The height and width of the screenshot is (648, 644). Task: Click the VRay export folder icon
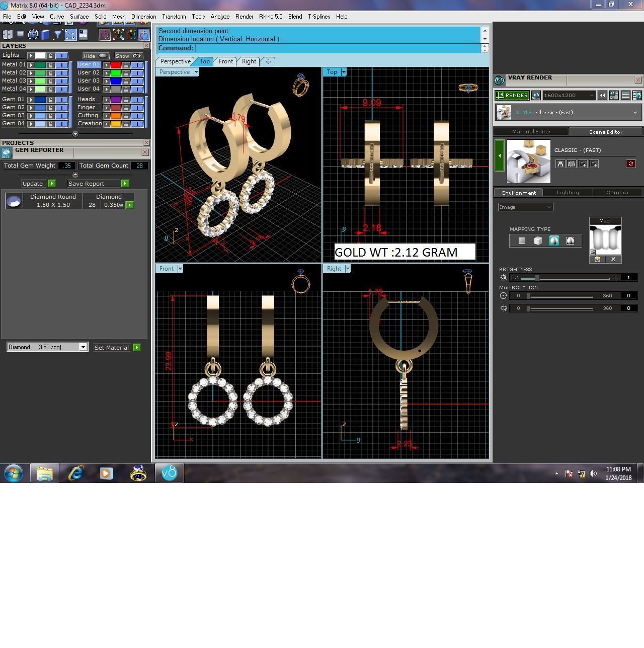593,164
